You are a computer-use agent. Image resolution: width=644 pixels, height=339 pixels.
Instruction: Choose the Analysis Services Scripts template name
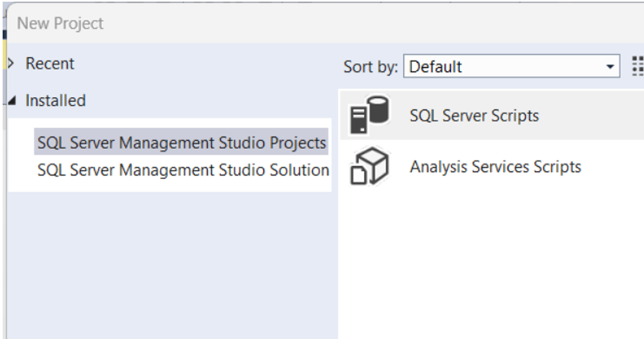point(495,167)
